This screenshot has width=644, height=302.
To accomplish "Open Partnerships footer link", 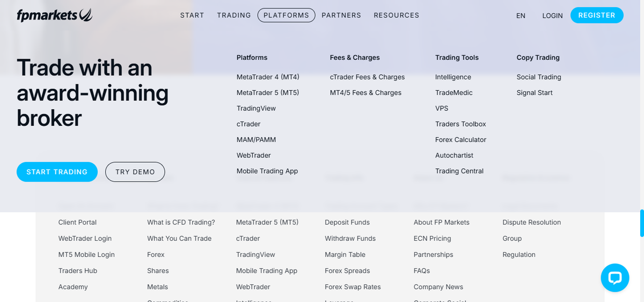I will tap(433, 254).
